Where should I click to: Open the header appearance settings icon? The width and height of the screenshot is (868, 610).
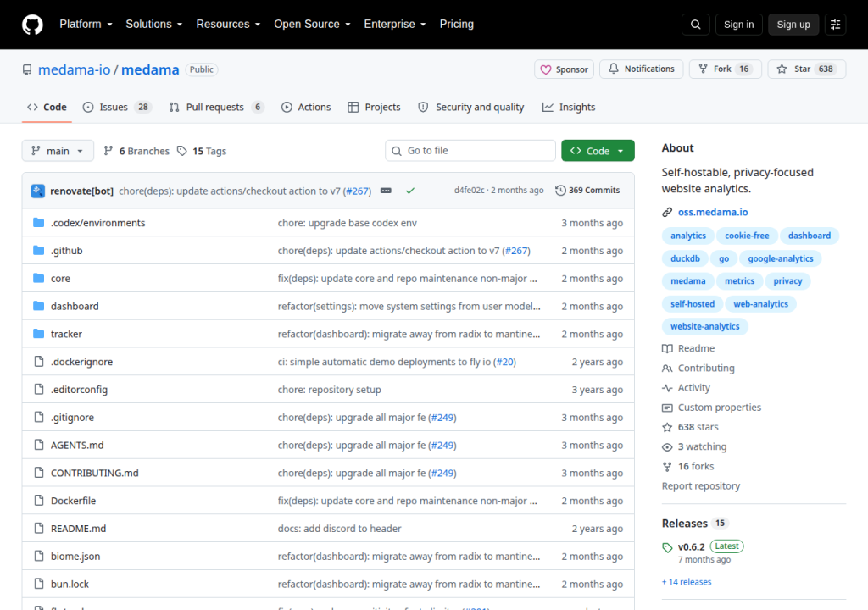(x=835, y=25)
